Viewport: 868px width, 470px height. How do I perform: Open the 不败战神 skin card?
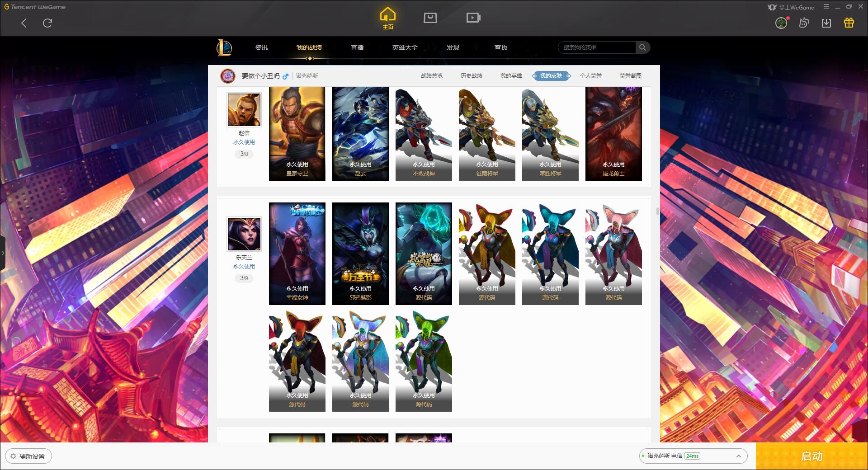click(424, 134)
